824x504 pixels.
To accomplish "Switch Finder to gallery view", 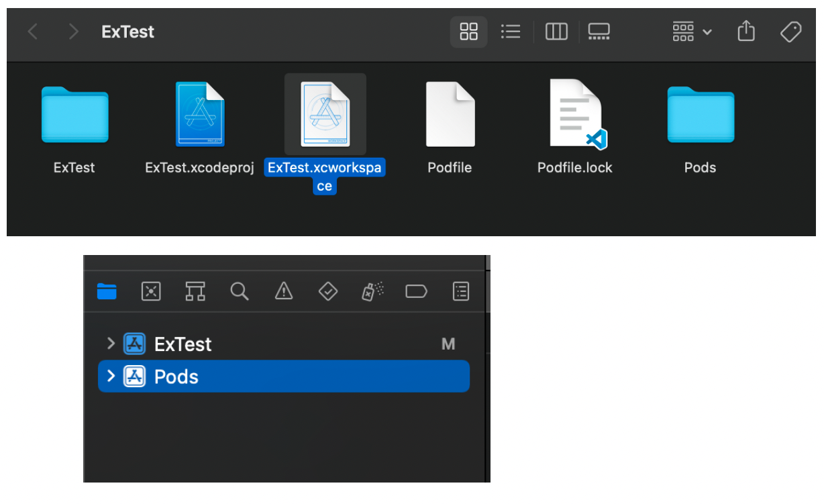I will [599, 32].
